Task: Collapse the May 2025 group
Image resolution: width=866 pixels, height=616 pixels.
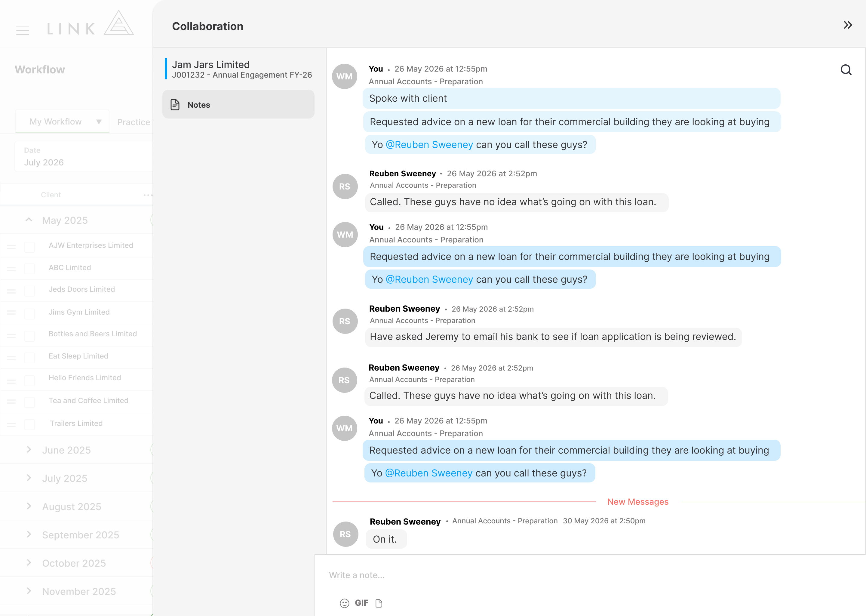Action: (29, 220)
